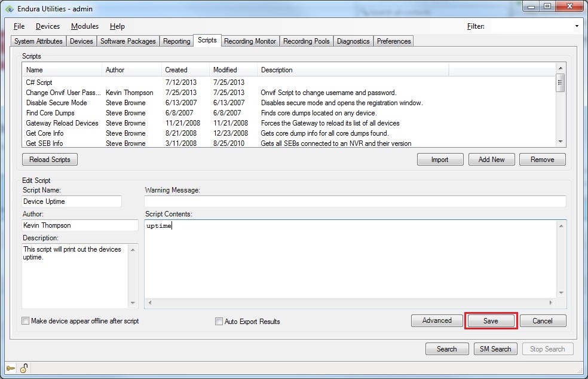
Task: Open the Modules menu
Action: click(x=84, y=26)
